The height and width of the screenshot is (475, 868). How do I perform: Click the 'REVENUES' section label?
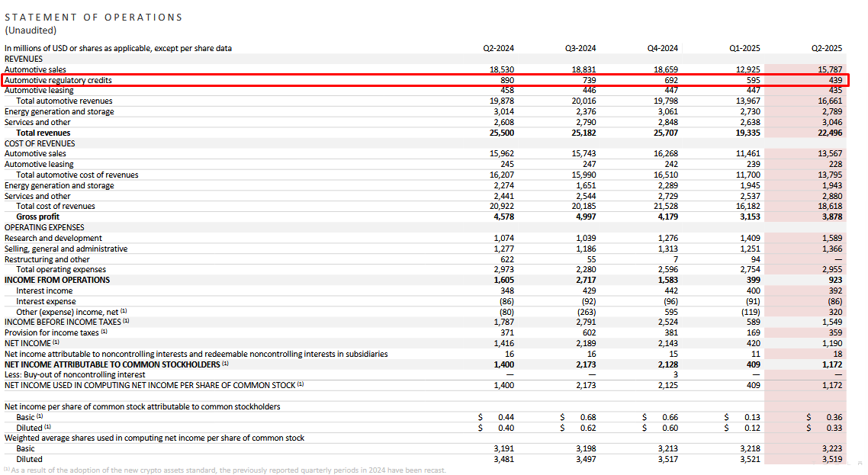click(23, 59)
